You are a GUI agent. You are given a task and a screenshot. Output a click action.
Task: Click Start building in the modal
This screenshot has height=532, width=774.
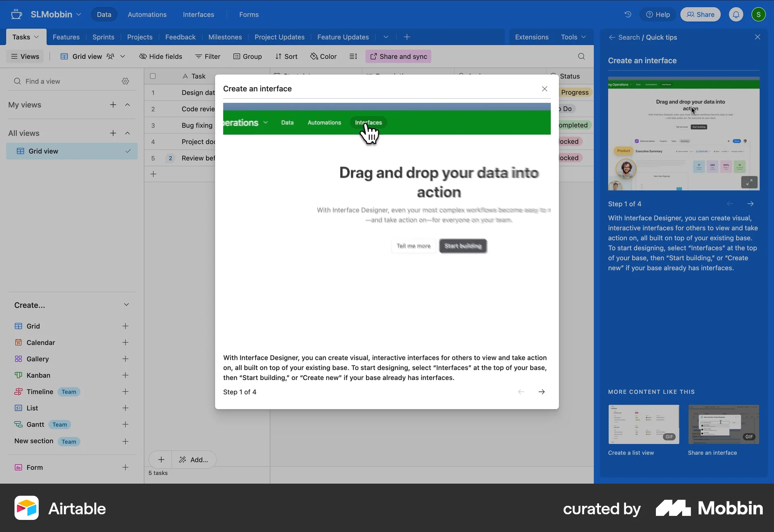(x=463, y=246)
